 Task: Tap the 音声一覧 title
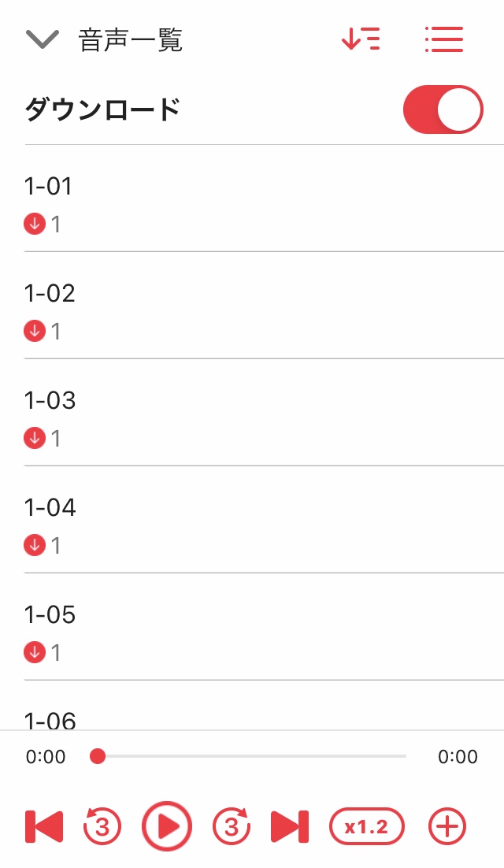pyautogui.click(x=131, y=40)
